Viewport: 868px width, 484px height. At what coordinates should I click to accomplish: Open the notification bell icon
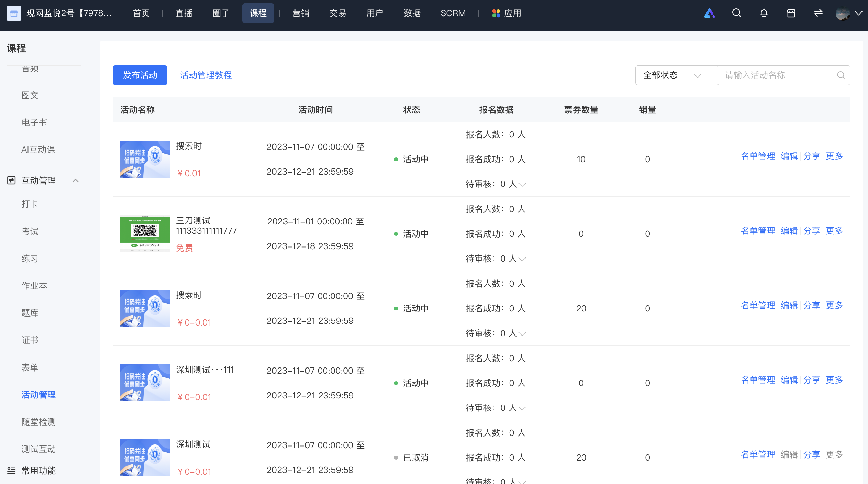(764, 13)
